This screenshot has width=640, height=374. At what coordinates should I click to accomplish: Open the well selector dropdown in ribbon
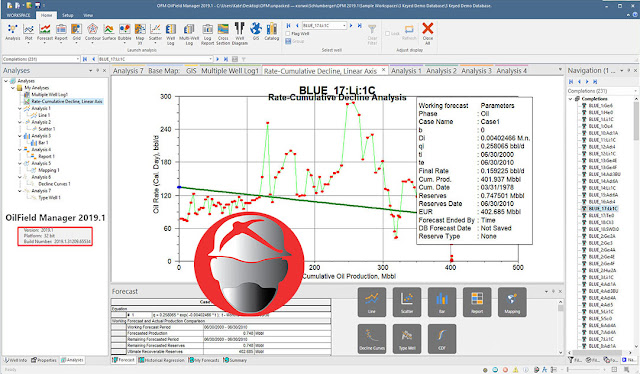click(344, 25)
